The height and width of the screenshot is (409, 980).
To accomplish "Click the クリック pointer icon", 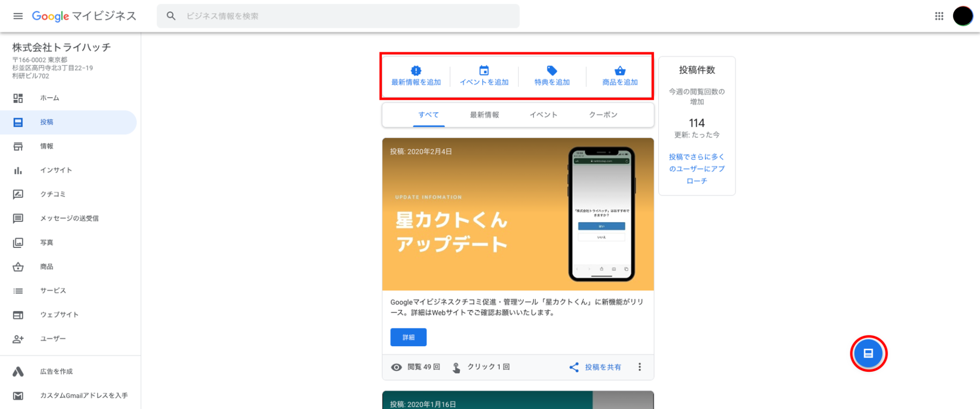I will pos(456,367).
